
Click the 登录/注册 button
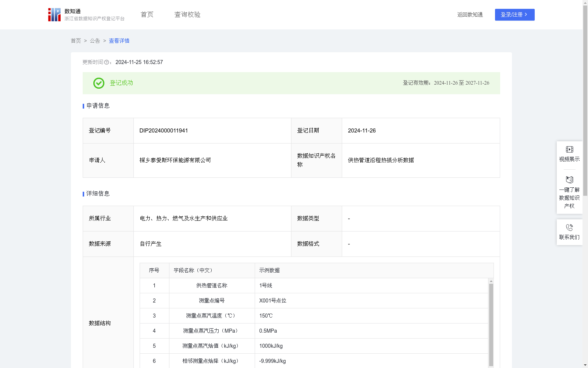coord(514,15)
